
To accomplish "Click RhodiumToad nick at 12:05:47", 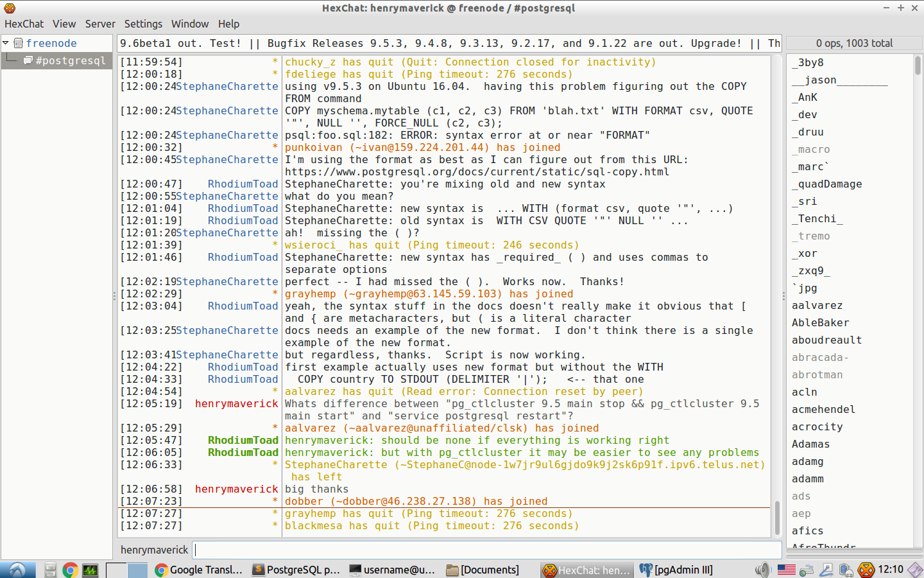I will [243, 441].
